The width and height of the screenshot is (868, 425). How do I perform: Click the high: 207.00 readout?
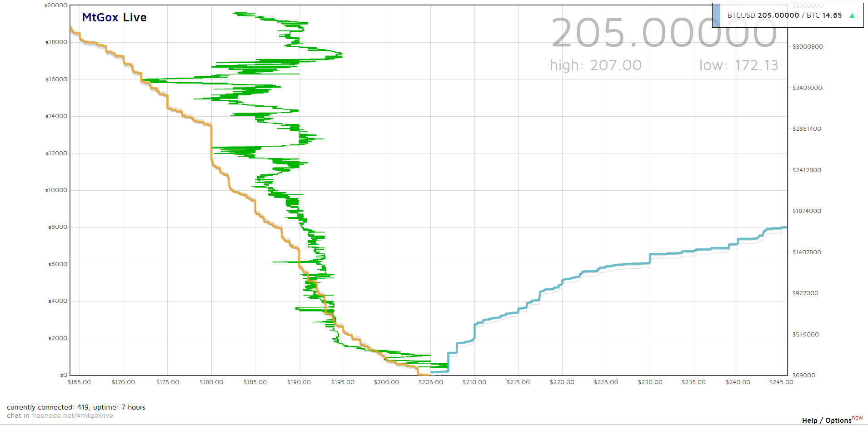[596, 65]
